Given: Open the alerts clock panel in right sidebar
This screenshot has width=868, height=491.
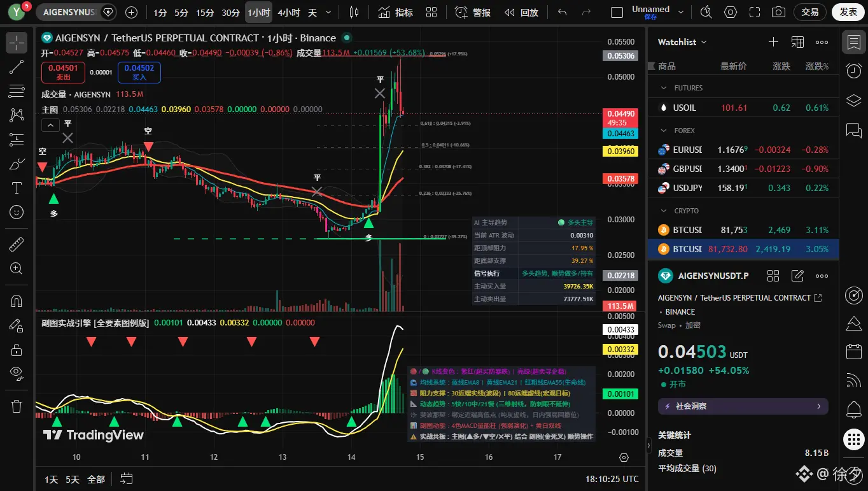Looking at the screenshot, I should pos(853,71).
